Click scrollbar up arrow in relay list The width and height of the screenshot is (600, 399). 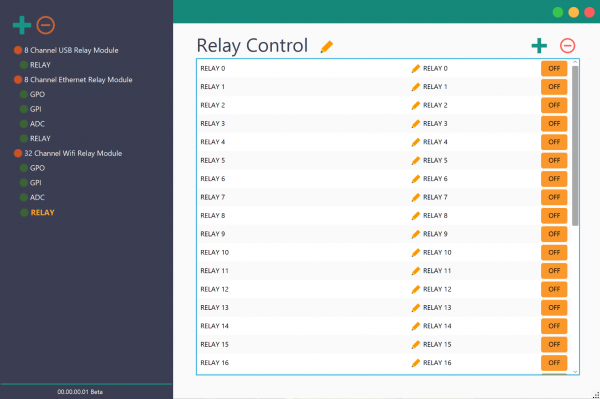click(x=575, y=62)
